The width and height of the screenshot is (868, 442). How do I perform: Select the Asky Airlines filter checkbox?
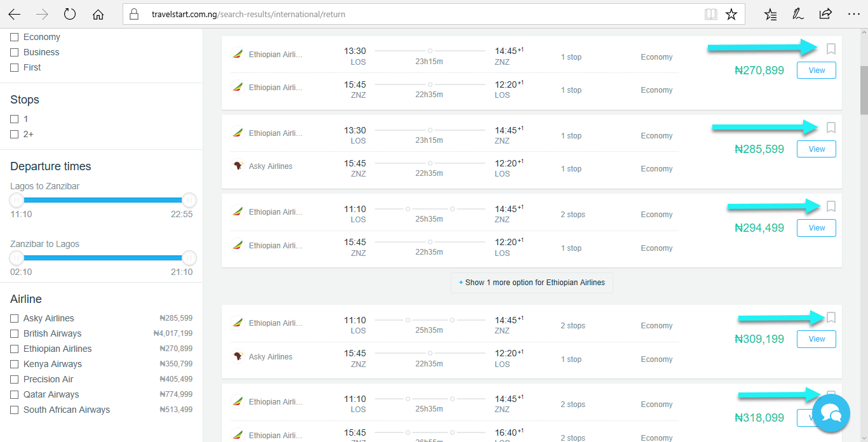coord(15,318)
